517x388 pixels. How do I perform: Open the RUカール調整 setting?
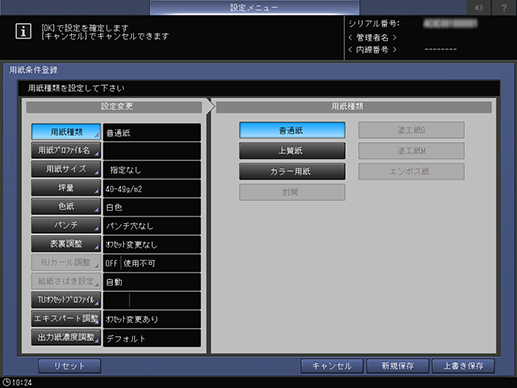click(66, 263)
